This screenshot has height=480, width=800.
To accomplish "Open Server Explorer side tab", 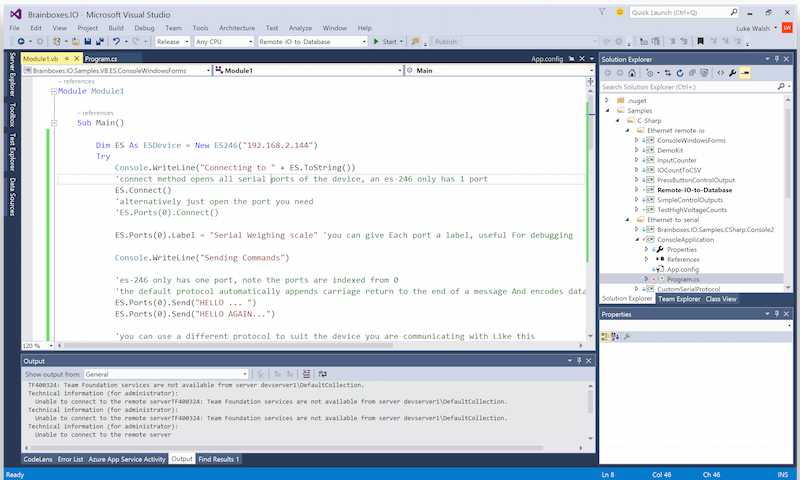I will [x=12, y=74].
